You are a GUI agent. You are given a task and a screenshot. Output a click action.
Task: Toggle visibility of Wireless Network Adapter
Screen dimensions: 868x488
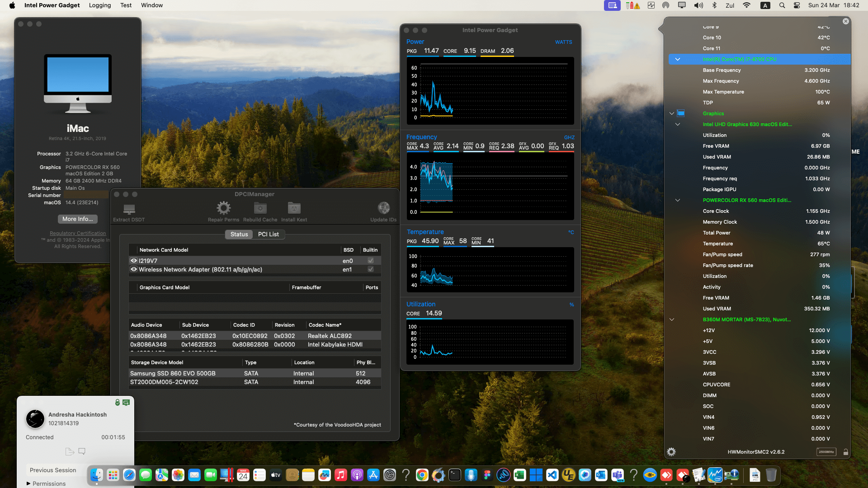tap(134, 269)
